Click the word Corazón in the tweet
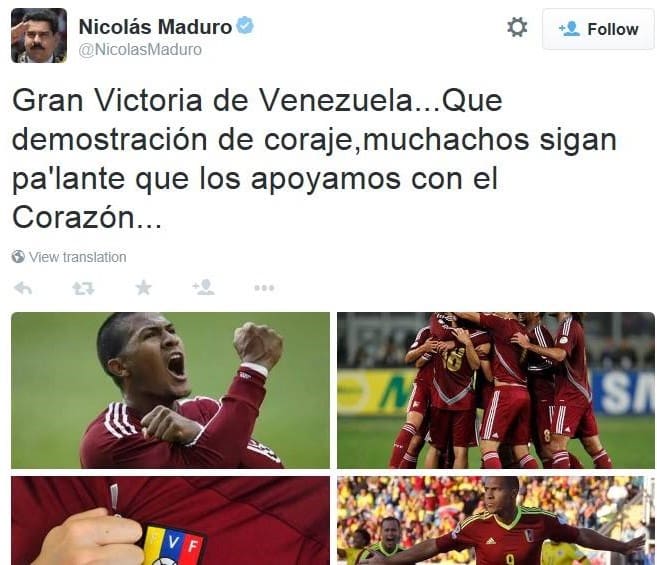Image resolution: width=657 pixels, height=565 pixels. coord(73,217)
